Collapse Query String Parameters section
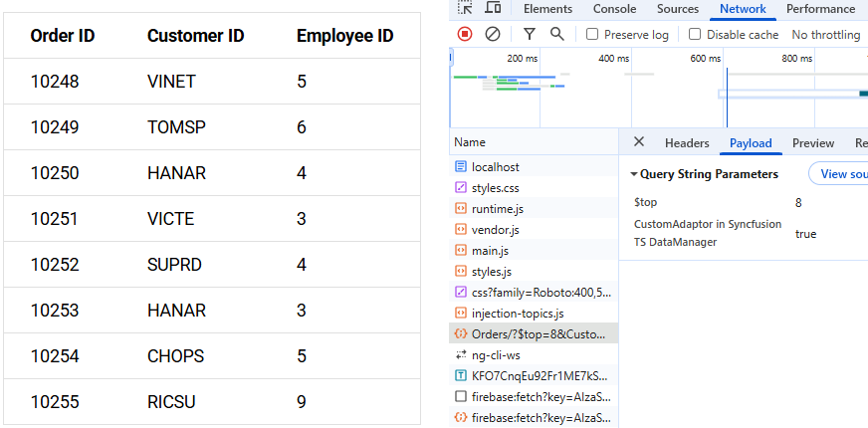 tap(634, 174)
